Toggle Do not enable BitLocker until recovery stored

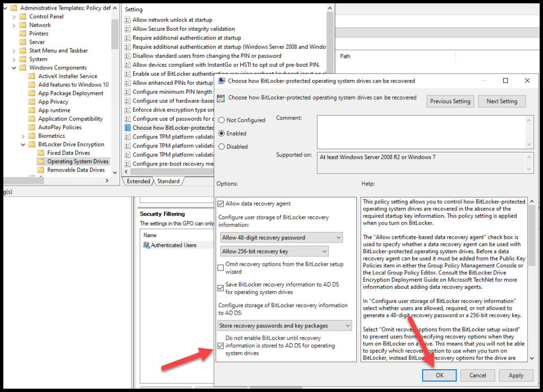(221, 345)
